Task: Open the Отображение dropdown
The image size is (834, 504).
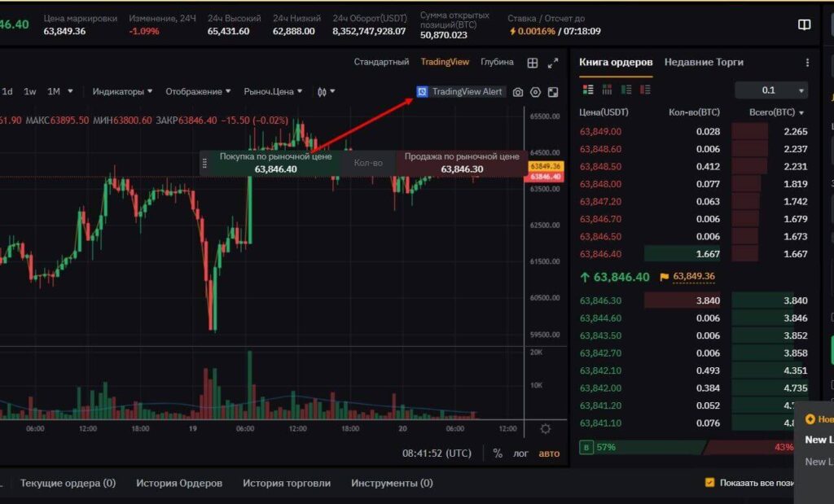Action: 198,91
